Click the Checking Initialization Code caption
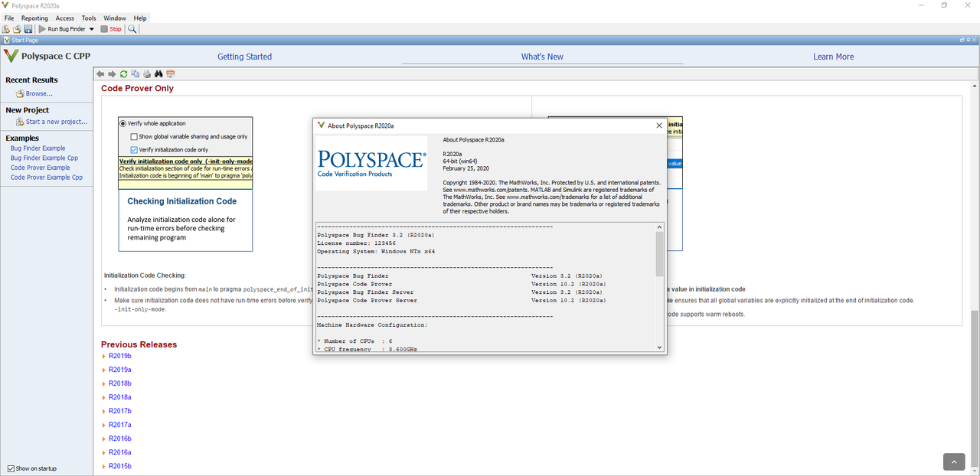 182,201
